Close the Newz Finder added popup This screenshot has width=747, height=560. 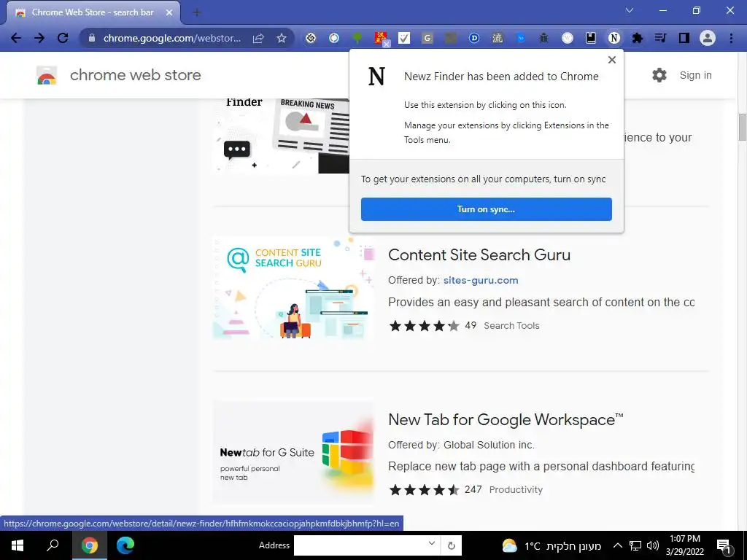(x=612, y=60)
